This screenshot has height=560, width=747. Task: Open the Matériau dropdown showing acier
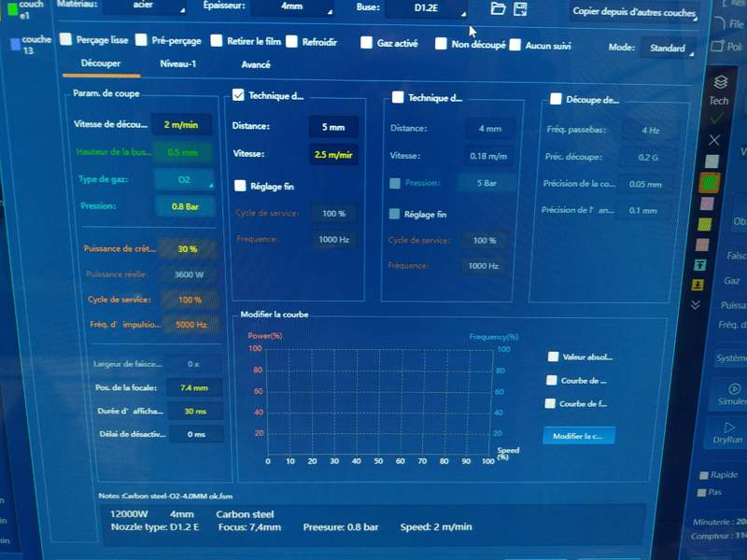[143, 7]
